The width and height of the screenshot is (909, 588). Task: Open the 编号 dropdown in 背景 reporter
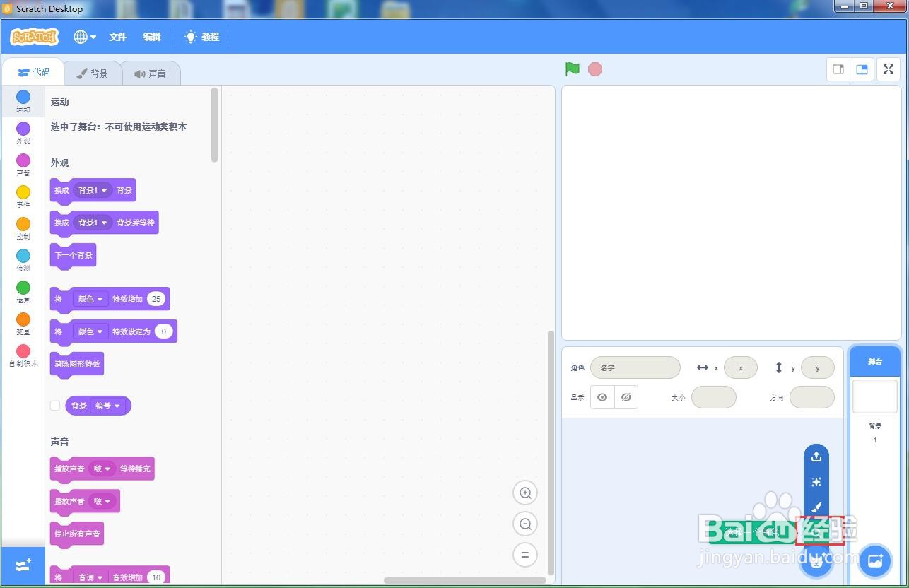pos(108,406)
